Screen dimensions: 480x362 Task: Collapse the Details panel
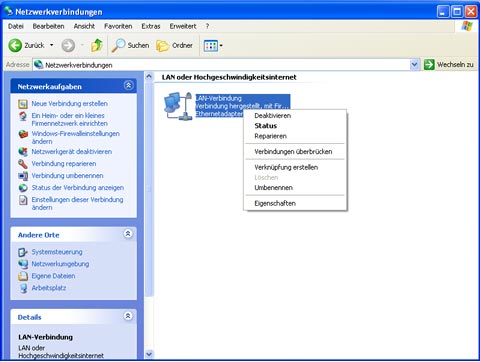pos(128,316)
